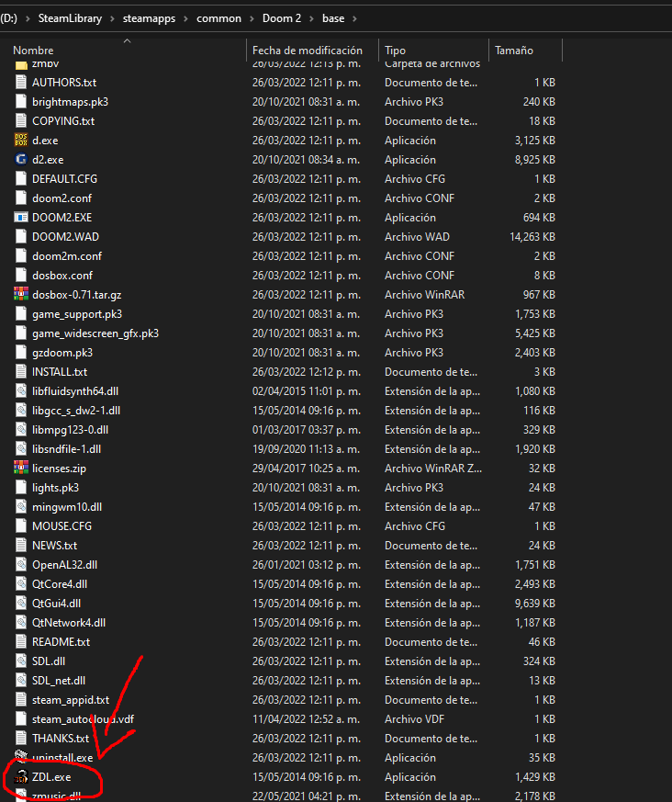Click the DLL icon of libfluidsynth64.dll
The width and height of the screenshot is (672, 802).
pos(21,391)
